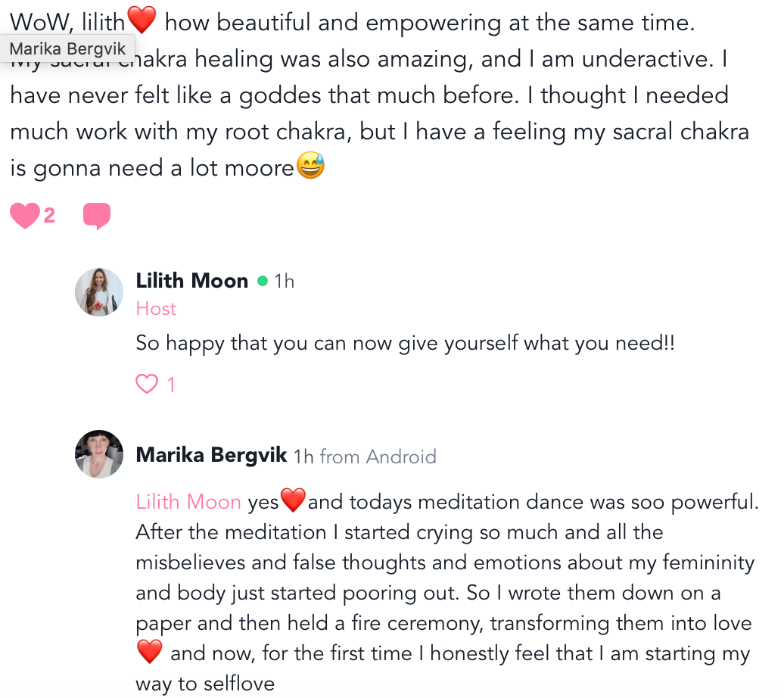Click the 1h timestamp on Lilith's reply
The height and width of the screenshot is (698, 784).
(285, 282)
